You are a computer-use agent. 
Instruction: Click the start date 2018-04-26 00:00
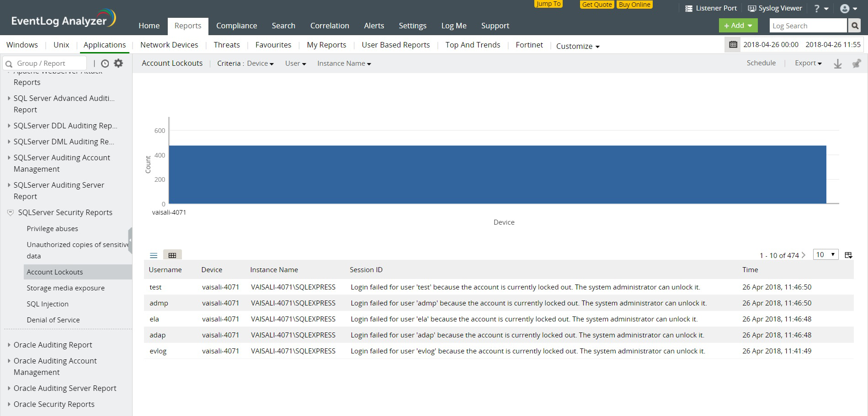[x=771, y=44]
